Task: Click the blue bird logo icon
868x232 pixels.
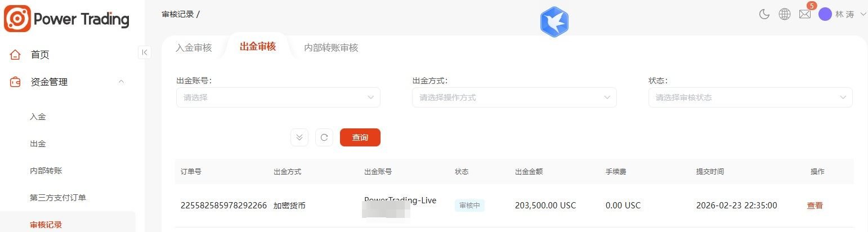Action: tap(554, 22)
